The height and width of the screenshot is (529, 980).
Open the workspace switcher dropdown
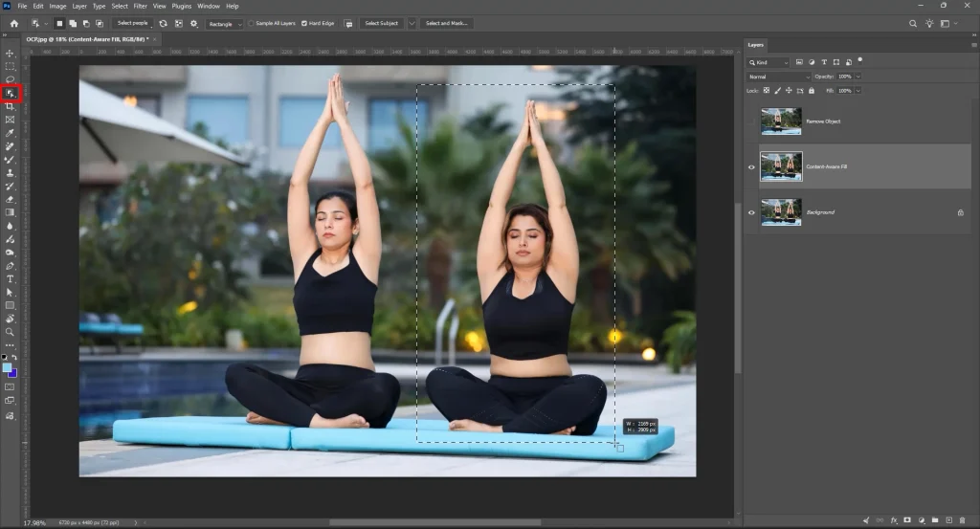click(947, 24)
